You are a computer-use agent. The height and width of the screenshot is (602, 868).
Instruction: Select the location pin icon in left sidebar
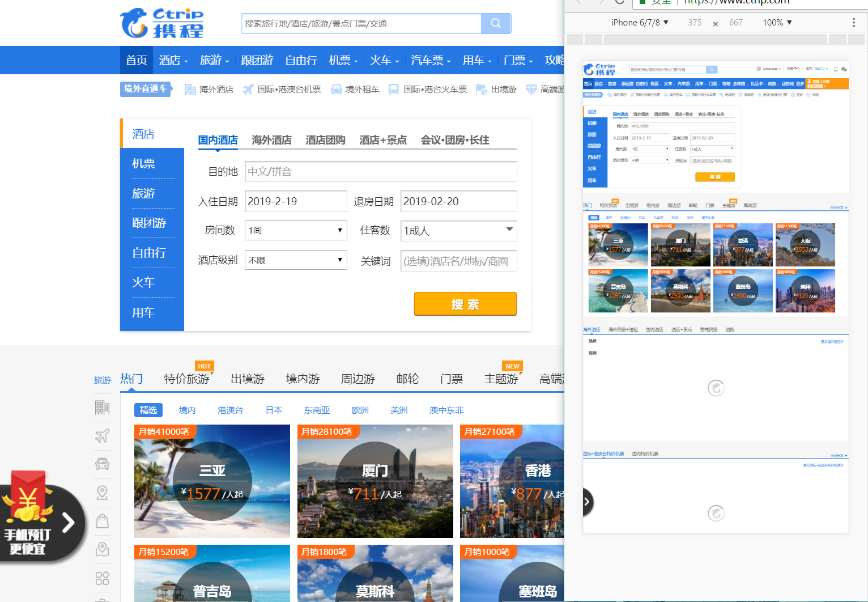(x=102, y=493)
